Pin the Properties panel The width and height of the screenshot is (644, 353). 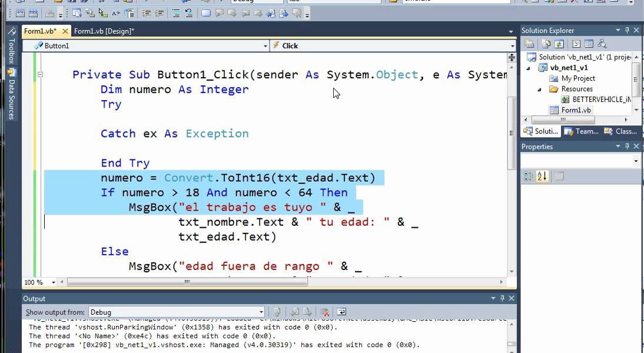coord(627,146)
